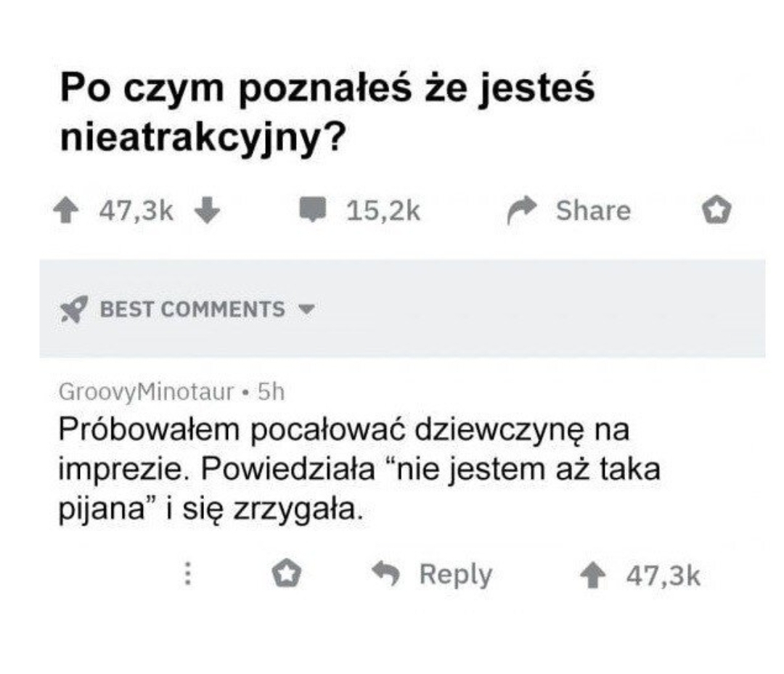Expand the comment sort dropdown arrow
784x674 pixels.
tap(307, 311)
